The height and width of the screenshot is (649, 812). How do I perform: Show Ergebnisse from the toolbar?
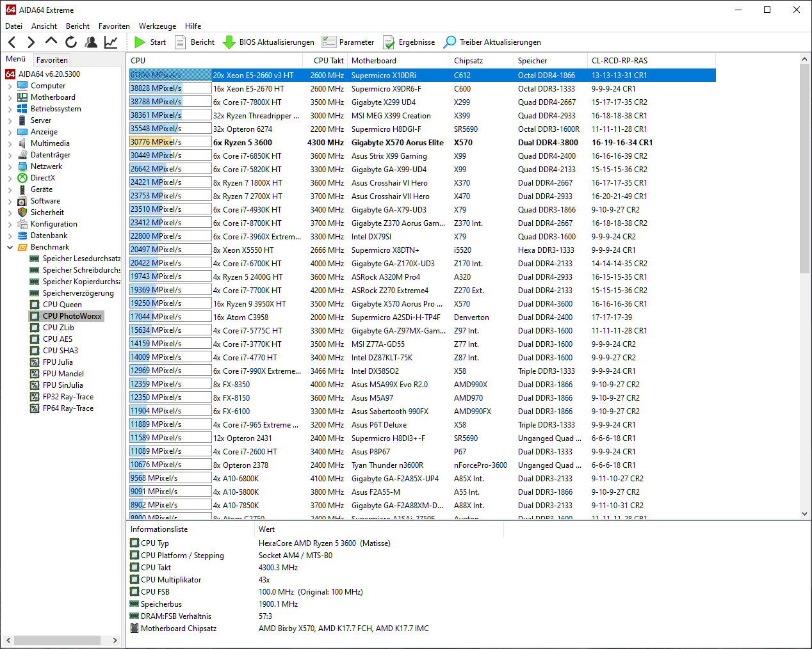tap(409, 42)
